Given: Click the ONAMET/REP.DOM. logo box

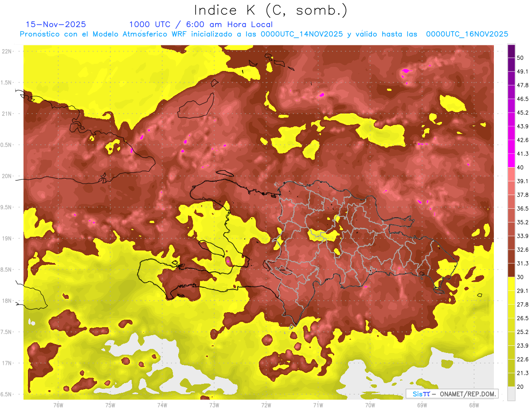Looking at the screenshot, I should tap(452, 394).
